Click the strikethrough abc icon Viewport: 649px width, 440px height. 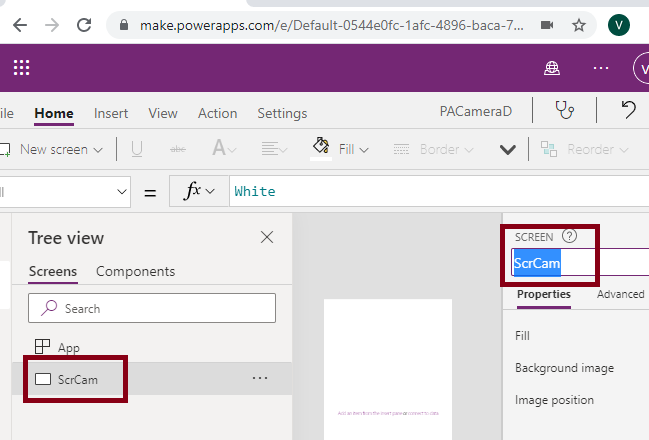click(x=178, y=149)
